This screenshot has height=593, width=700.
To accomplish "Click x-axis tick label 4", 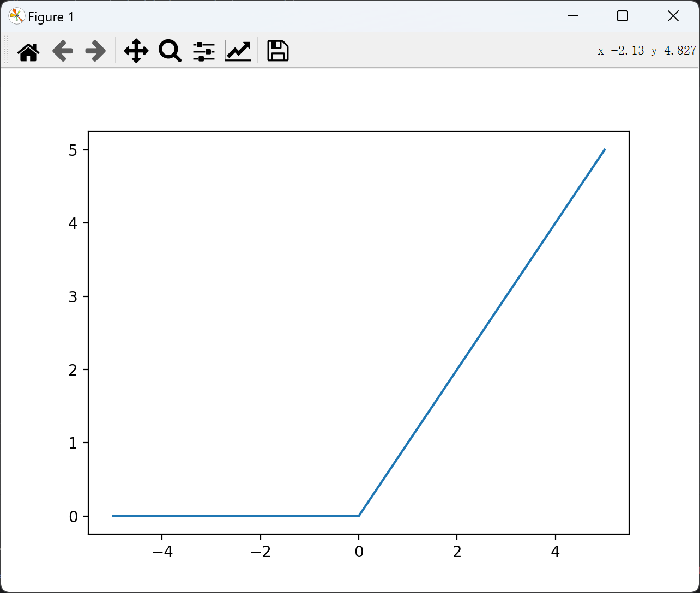I will click(x=555, y=552).
